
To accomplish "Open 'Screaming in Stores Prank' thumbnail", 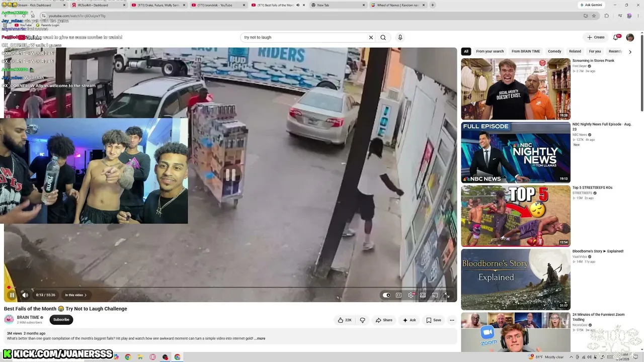I will click(516, 89).
